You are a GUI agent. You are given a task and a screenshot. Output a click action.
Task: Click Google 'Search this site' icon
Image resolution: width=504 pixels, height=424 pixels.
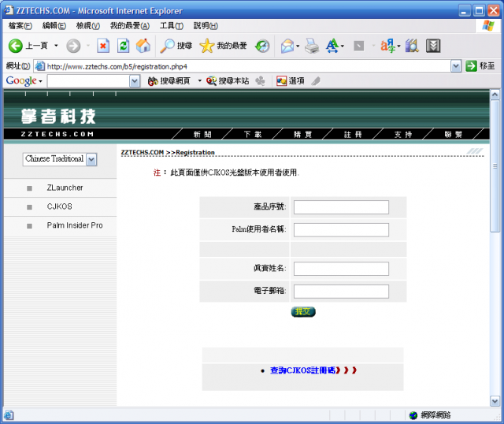coord(211,81)
